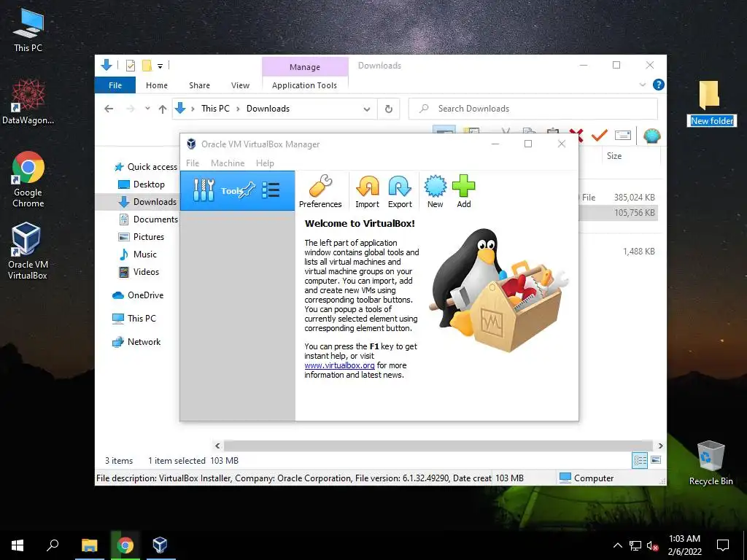The width and height of the screenshot is (747, 560).
Task: Switch to the View ribbon tab
Action: pos(240,85)
